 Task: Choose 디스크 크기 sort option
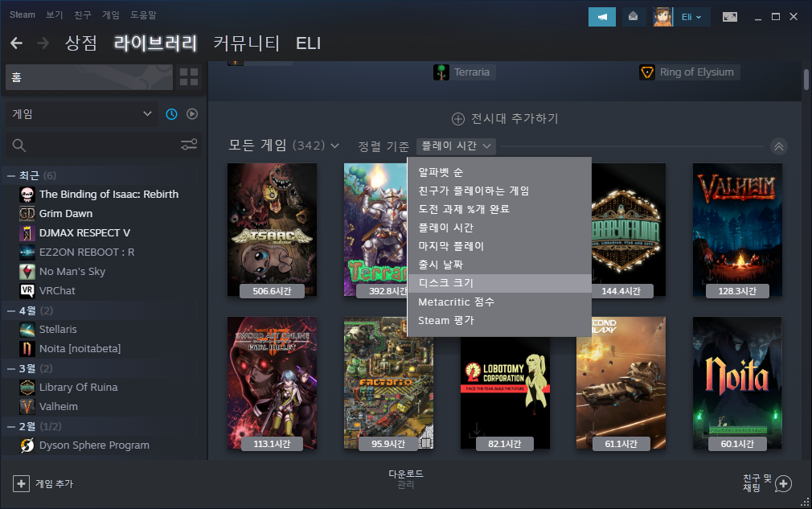(499, 283)
